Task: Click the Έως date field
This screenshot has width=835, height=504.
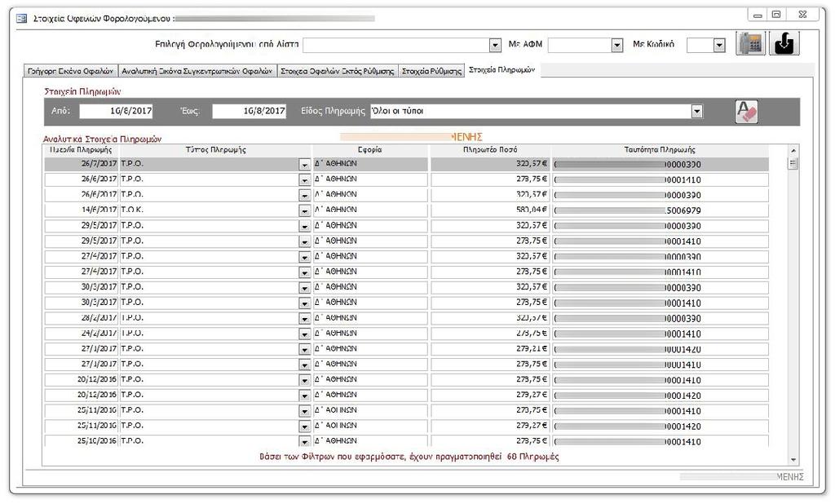Action: (250, 111)
